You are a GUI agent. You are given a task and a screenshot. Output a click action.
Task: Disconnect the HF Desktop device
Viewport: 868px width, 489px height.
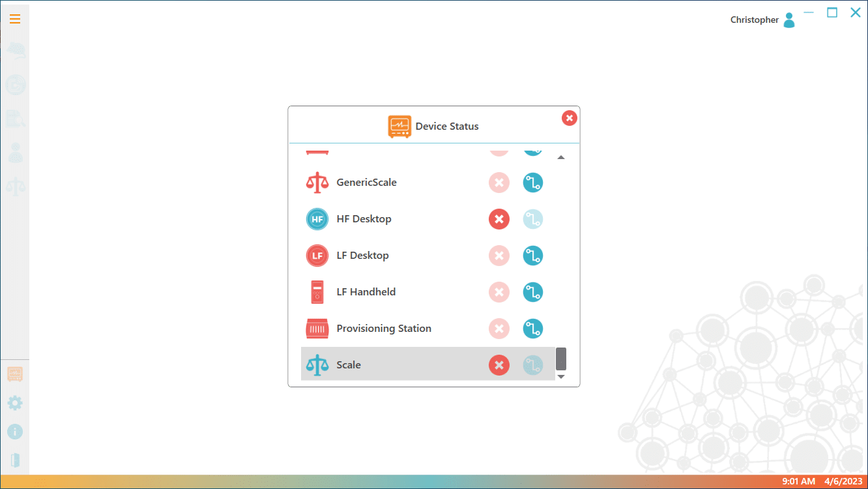pyautogui.click(x=499, y=219)
